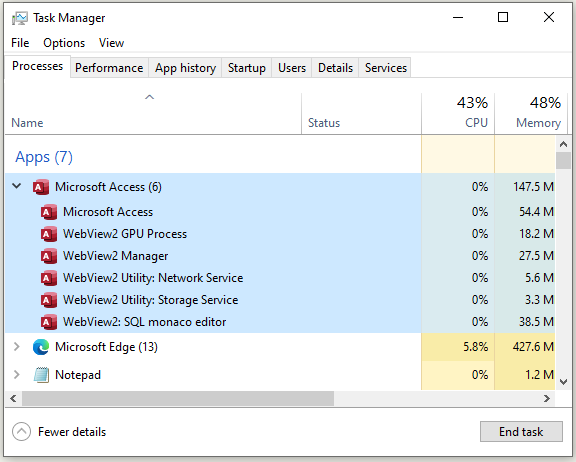Screen dimensions: 576x462
Task: Click the End task button
Action: pos(521,432)
